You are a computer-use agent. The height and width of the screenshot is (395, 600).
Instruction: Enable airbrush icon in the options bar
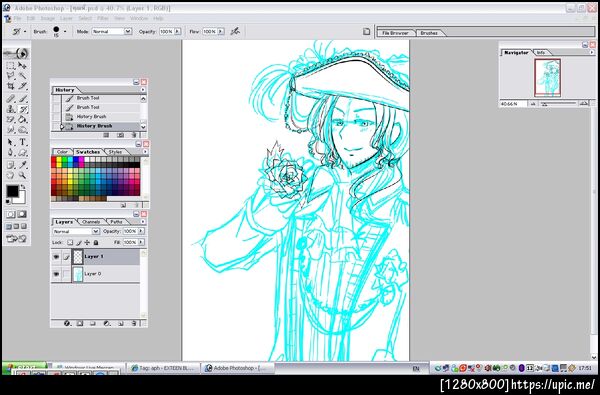235,31
